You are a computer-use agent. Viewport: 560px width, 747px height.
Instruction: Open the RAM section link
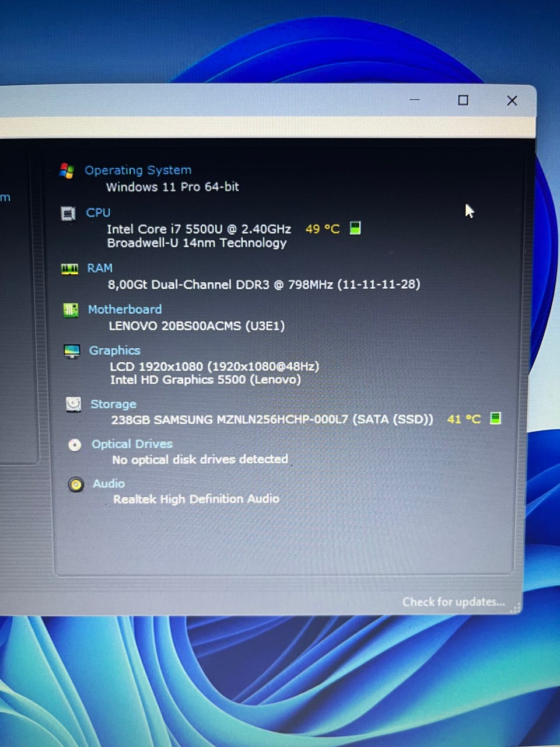(x=100, y=268)
